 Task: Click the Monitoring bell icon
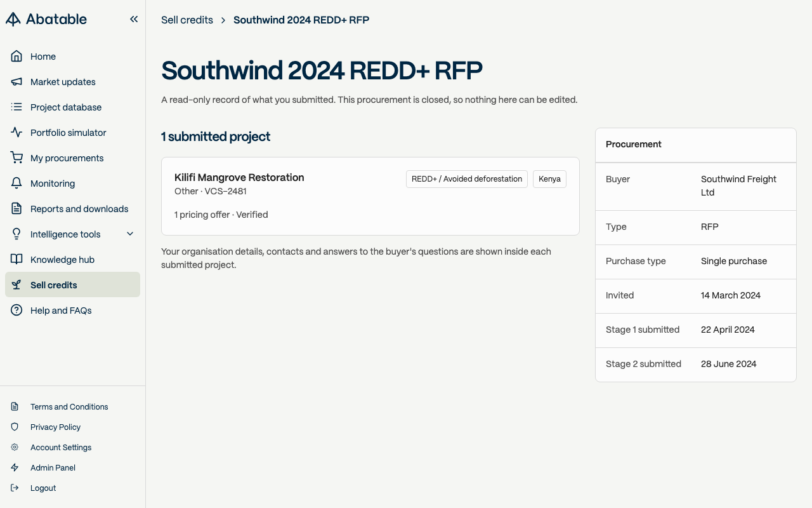[x=16, y=184]
